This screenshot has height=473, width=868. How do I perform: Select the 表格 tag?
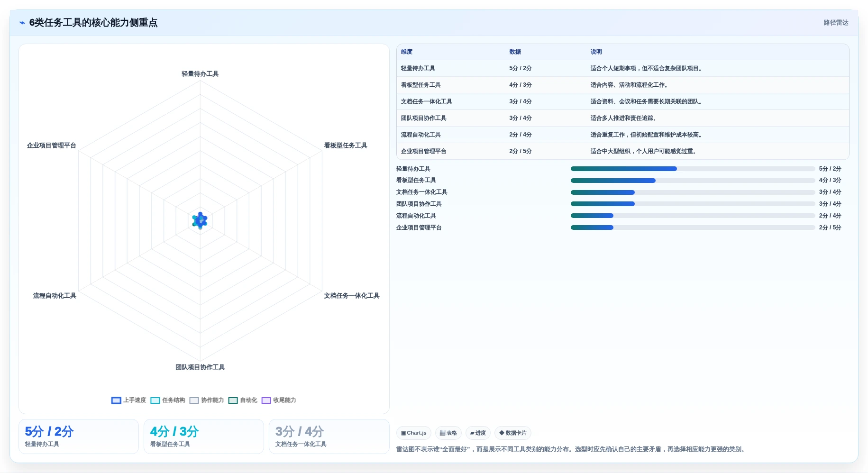(x=448, y=433)
